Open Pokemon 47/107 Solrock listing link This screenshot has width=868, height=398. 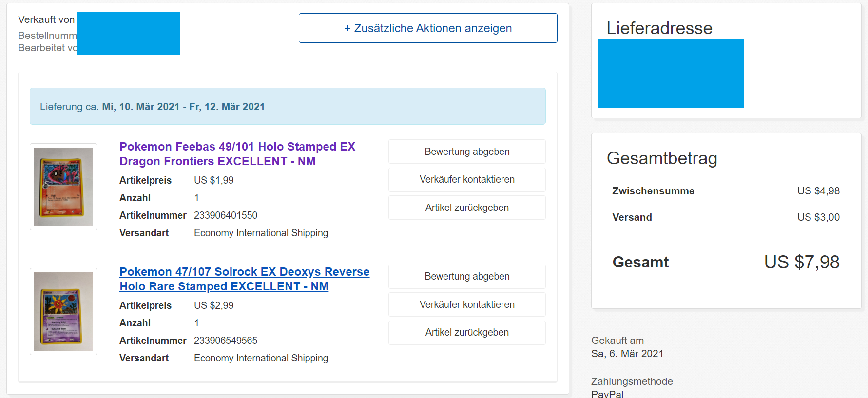pos(245,279)
